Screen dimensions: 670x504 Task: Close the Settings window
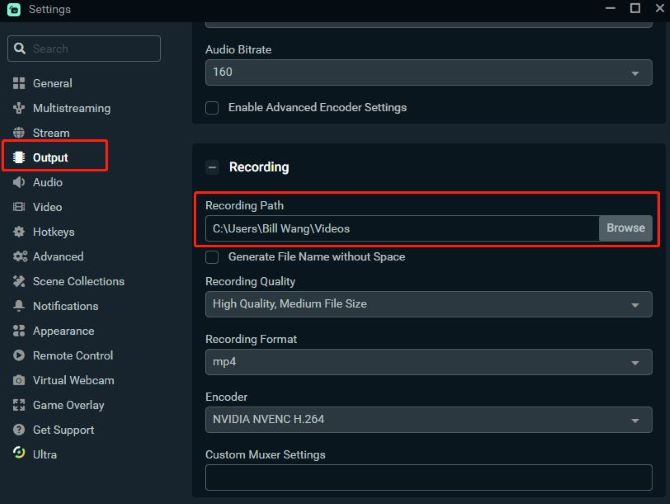tap(660, 8)
